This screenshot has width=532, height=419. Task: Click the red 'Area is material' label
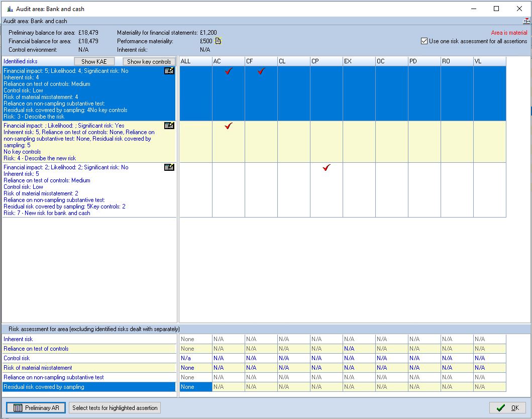509,33
